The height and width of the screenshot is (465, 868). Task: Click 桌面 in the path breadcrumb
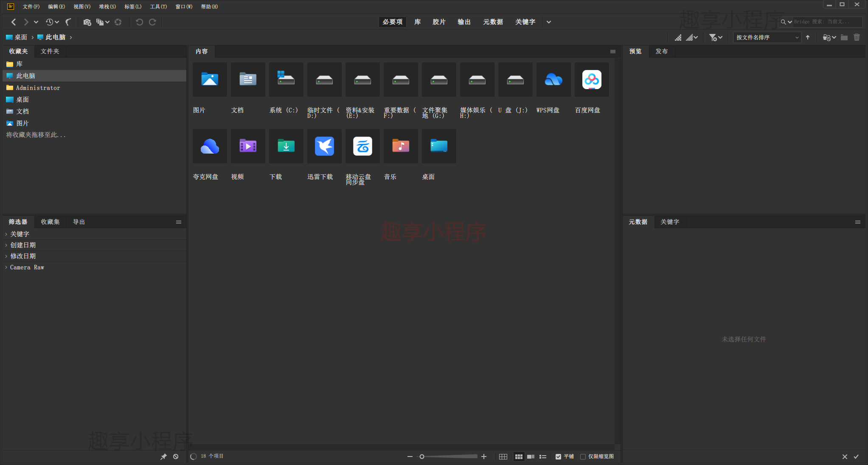click(x=17, y=37)
